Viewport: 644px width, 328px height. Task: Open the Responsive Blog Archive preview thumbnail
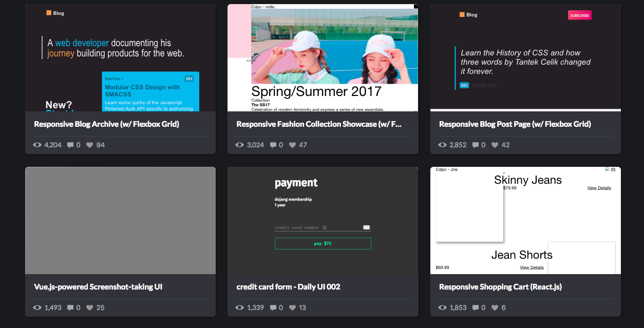(120, 57)
